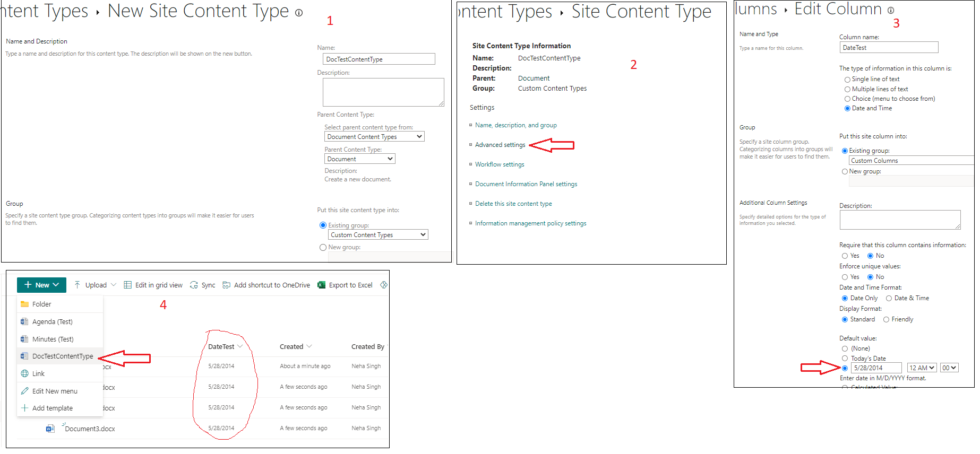This screenshot has width=980, height=454.
Task: Click the pencil icon for Edit New menu
Action: (24, 391)
